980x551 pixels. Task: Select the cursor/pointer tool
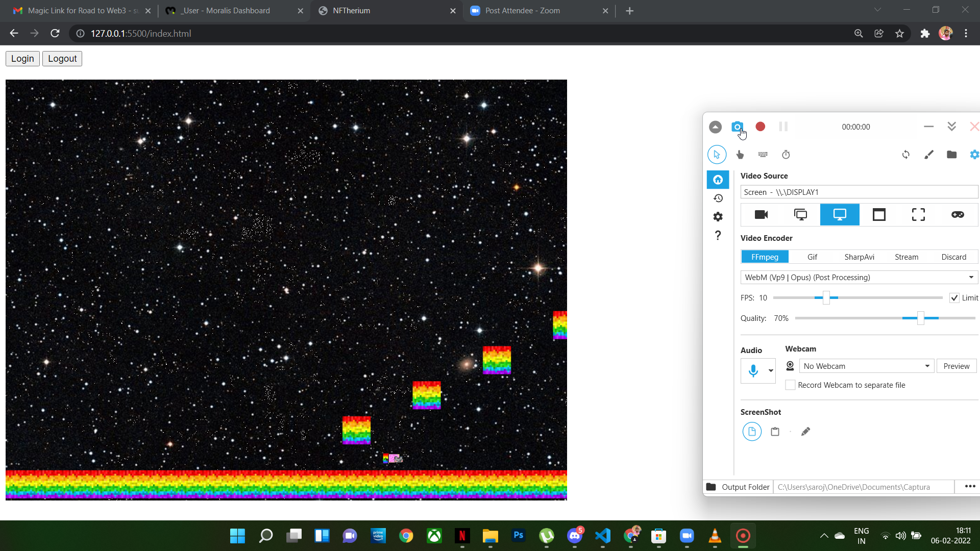click(717, 154)
